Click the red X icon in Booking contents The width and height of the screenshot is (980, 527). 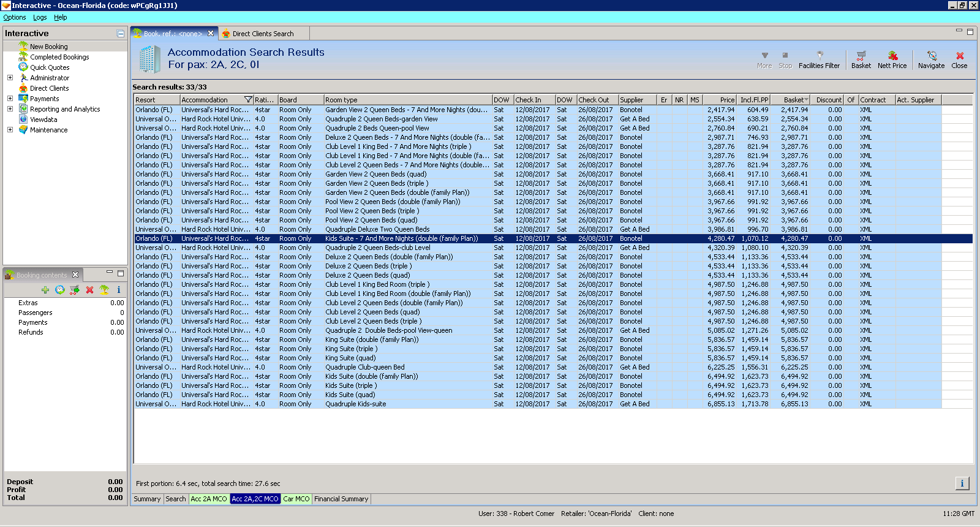click(x=89, y=290)
